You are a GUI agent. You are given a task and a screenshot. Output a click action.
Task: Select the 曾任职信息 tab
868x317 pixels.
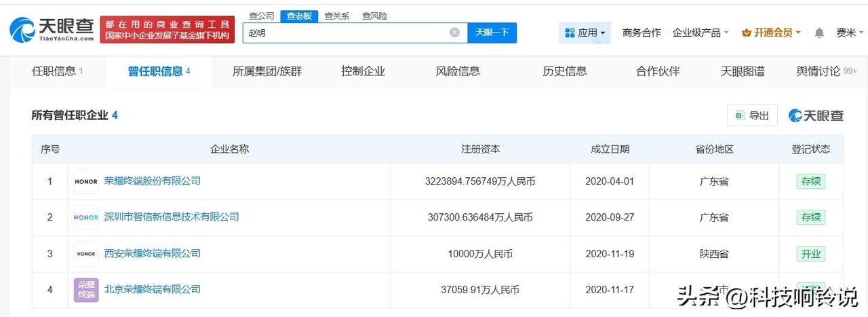[159, 71]
